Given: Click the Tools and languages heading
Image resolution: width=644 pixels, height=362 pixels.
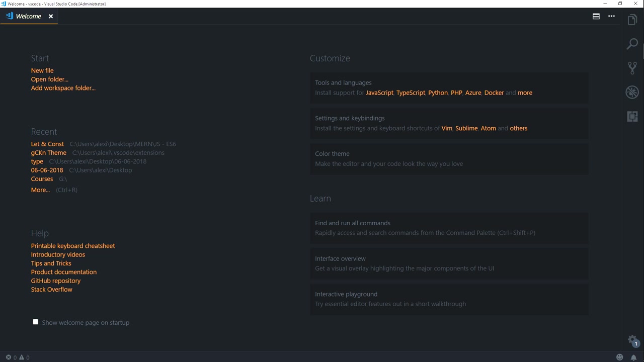Looking at the screenshot, I should [343, 82].
